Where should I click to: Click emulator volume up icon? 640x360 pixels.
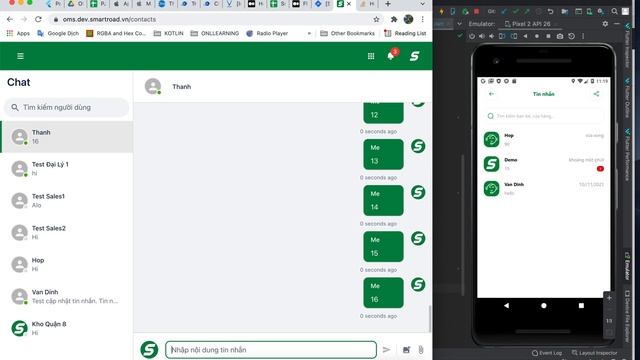click(x=482, y=36)
